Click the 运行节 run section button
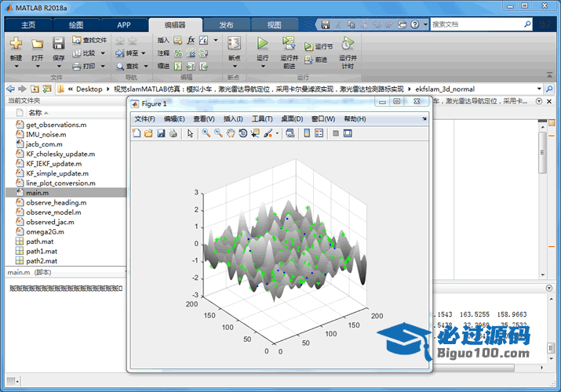The image size is (561, 392). (319, 46)
